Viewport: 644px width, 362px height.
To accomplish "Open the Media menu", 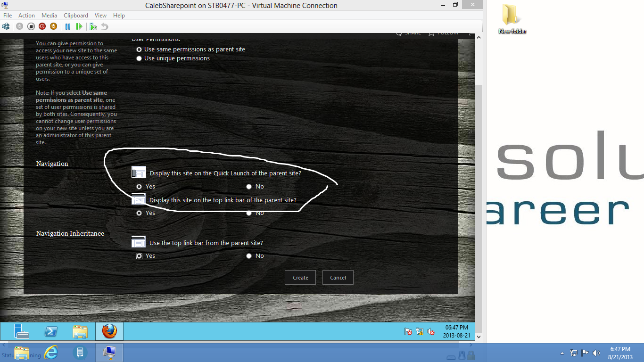I will 49,16.
